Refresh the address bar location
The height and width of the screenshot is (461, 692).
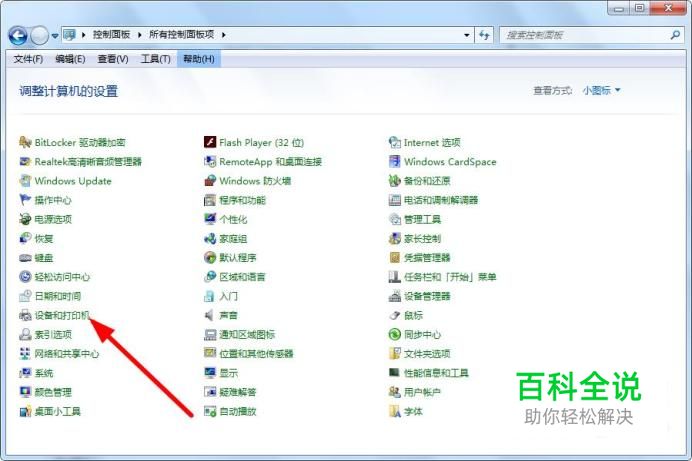click(485, 35)
